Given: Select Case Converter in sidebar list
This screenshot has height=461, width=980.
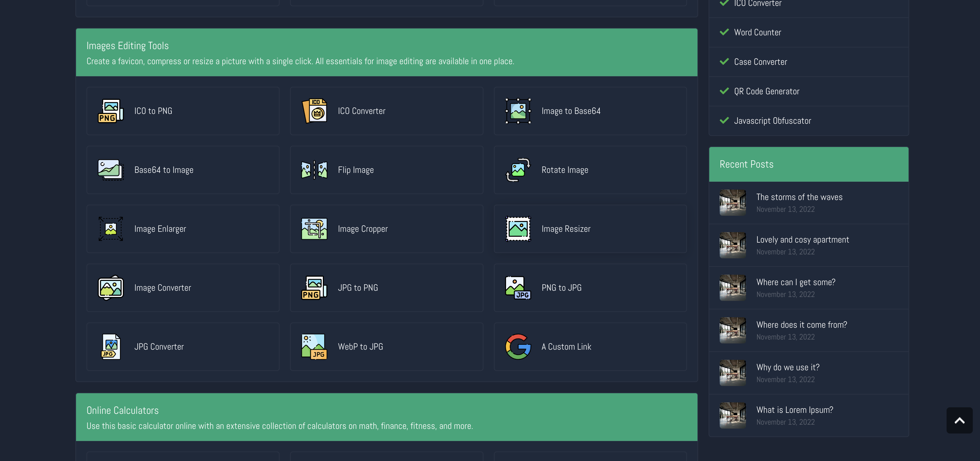Looking at the screenshot, I should pos(760,62).
